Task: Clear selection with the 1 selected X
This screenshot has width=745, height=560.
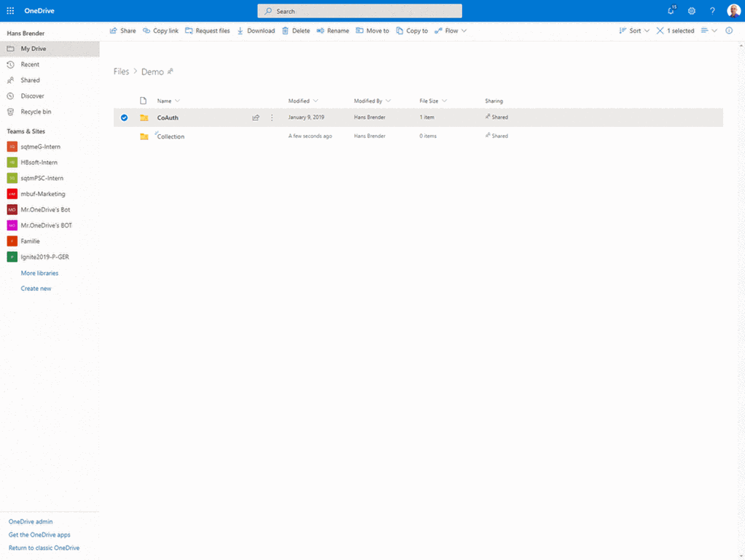Action: pyautogui.click(x=660, y=31)
